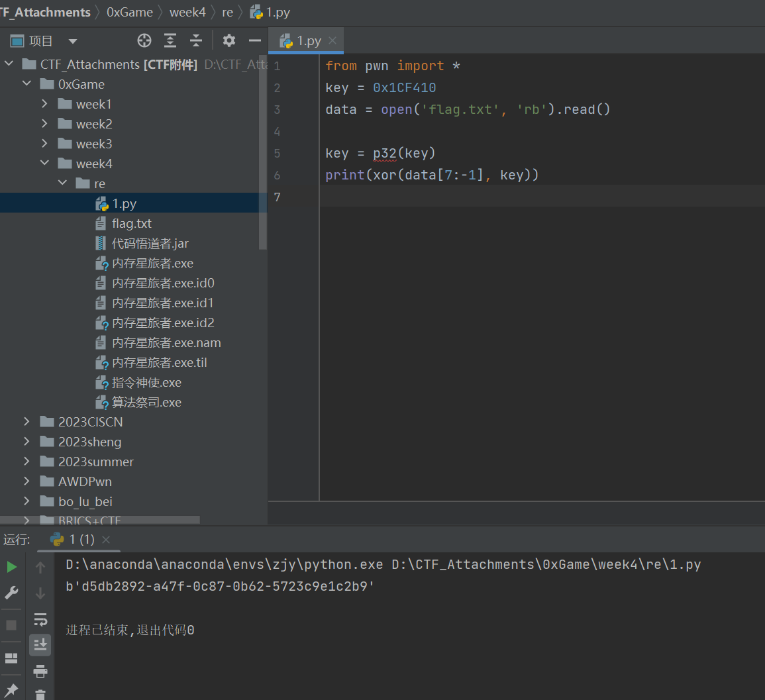The image size is (765, 700).
Task: Toggle scroll to end of output
Action: click(x=40, y=644)
